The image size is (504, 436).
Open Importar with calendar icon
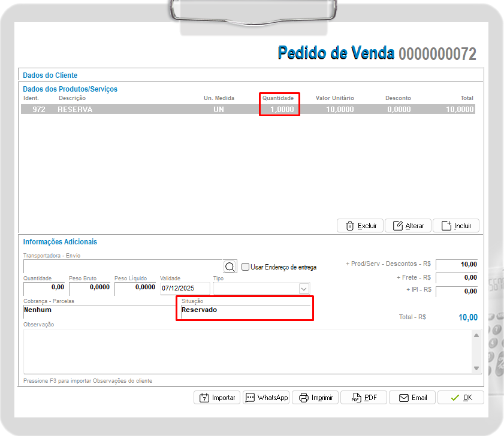coord(217,398)
